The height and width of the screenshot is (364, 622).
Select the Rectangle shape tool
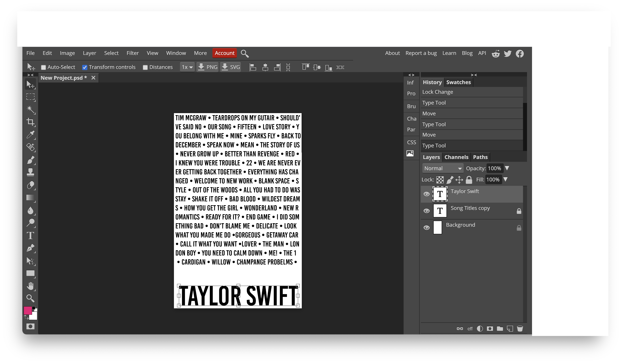31,274
